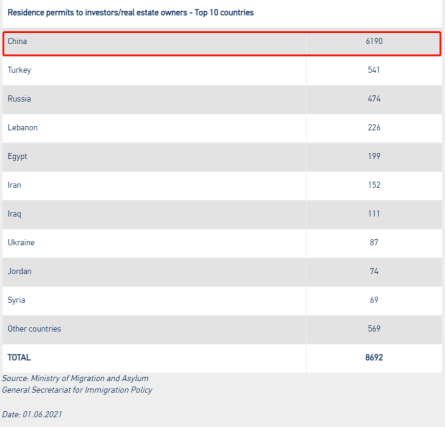Click the Iraq row label
Viewport: 445px width, 427px height.
[x=14, y=214]
